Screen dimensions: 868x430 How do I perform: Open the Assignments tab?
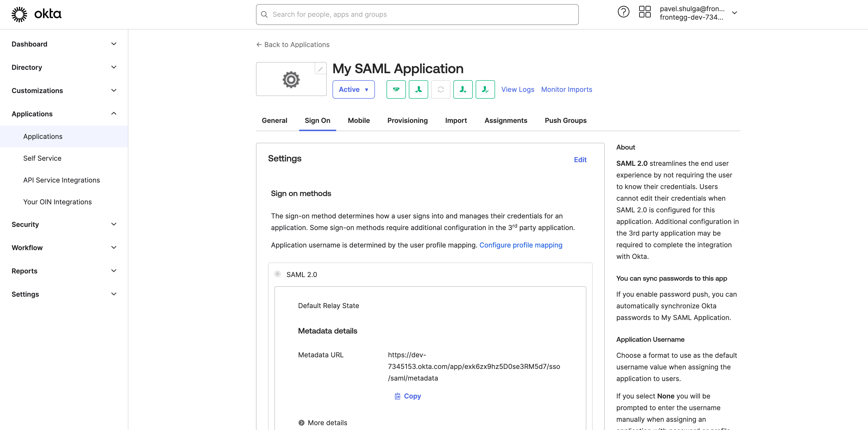[506, 120]
